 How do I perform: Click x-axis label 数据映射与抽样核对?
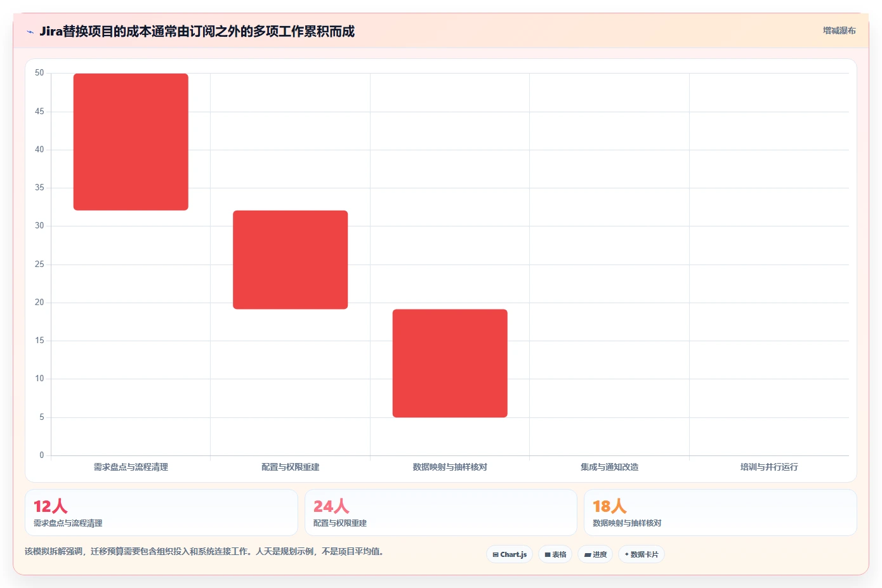pos(450,467)
